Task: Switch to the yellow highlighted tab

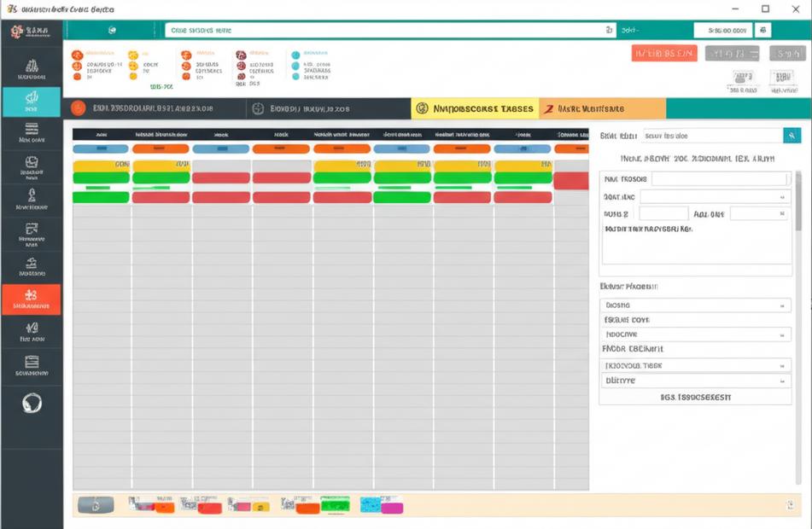Action: point(474,108)
